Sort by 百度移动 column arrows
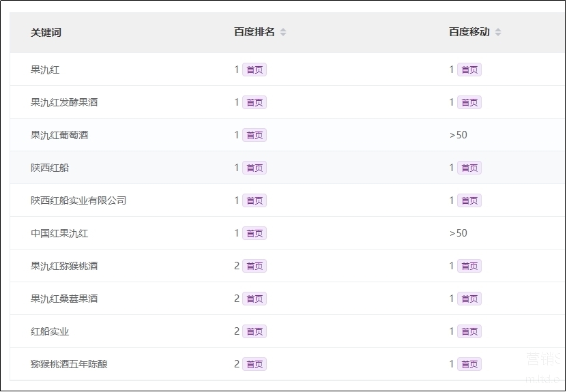This screenshot has height=392, width=567. point(498,32)
